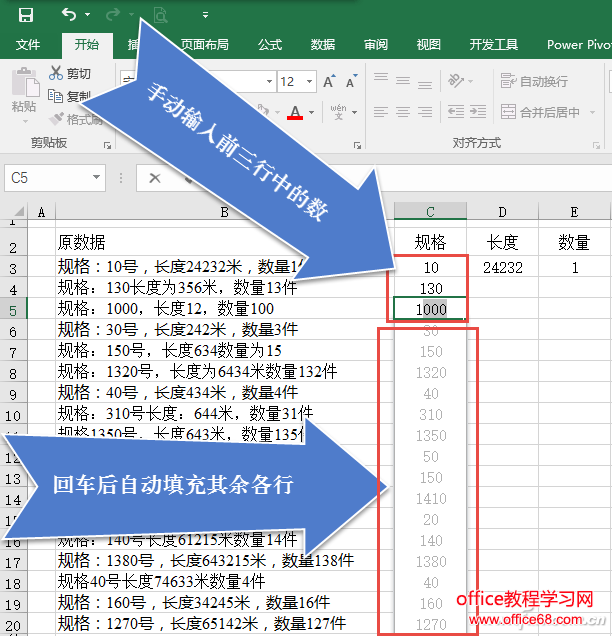Click the Save icon in quick access toolbar

click(x=26, y=15)
